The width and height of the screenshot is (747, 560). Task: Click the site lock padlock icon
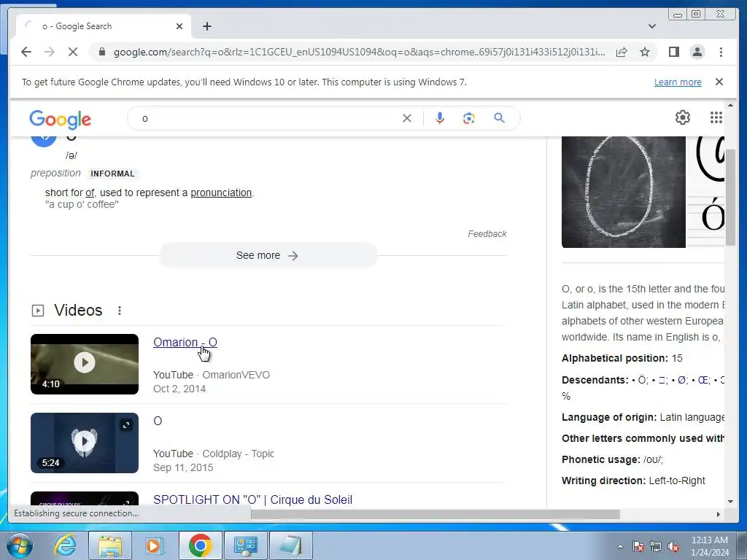coord(101,52)
